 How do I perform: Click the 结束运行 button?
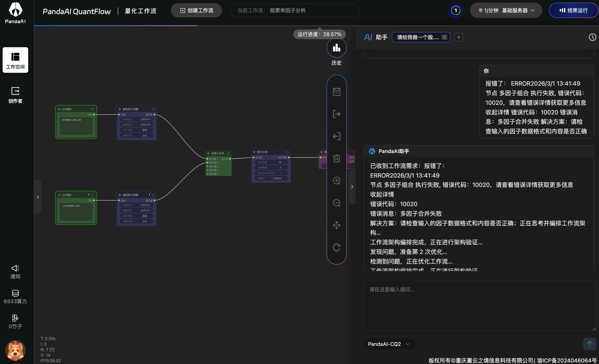[x=574, y=10]
